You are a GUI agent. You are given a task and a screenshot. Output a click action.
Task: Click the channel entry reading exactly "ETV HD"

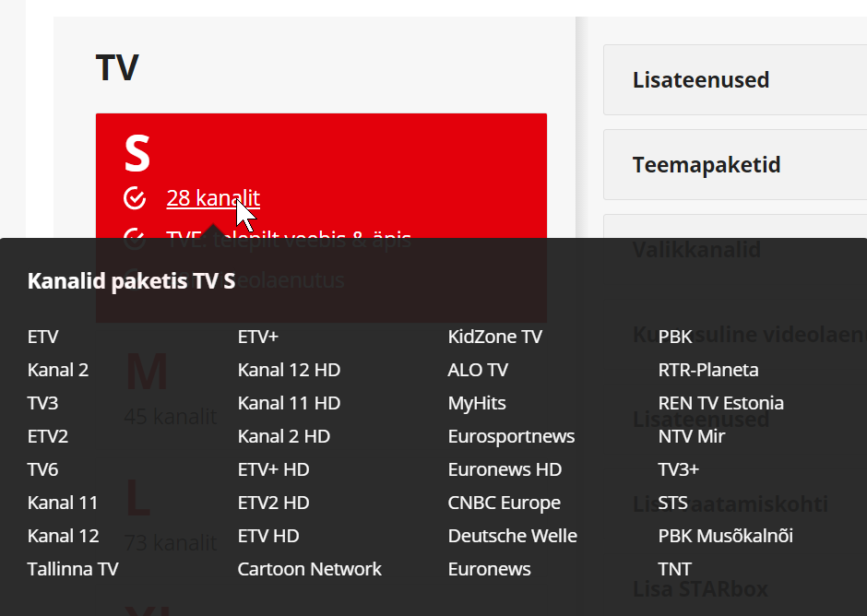[x=268, y=536]
